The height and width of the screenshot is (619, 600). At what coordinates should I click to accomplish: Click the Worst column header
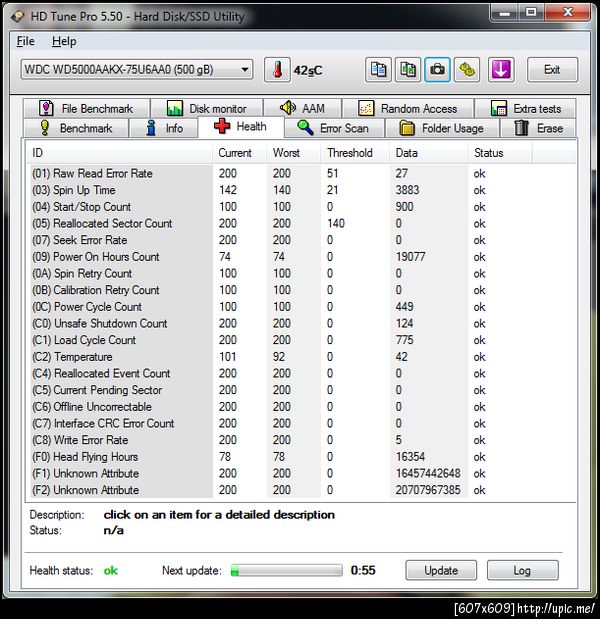pyautogui.click(x=294, y=153)
